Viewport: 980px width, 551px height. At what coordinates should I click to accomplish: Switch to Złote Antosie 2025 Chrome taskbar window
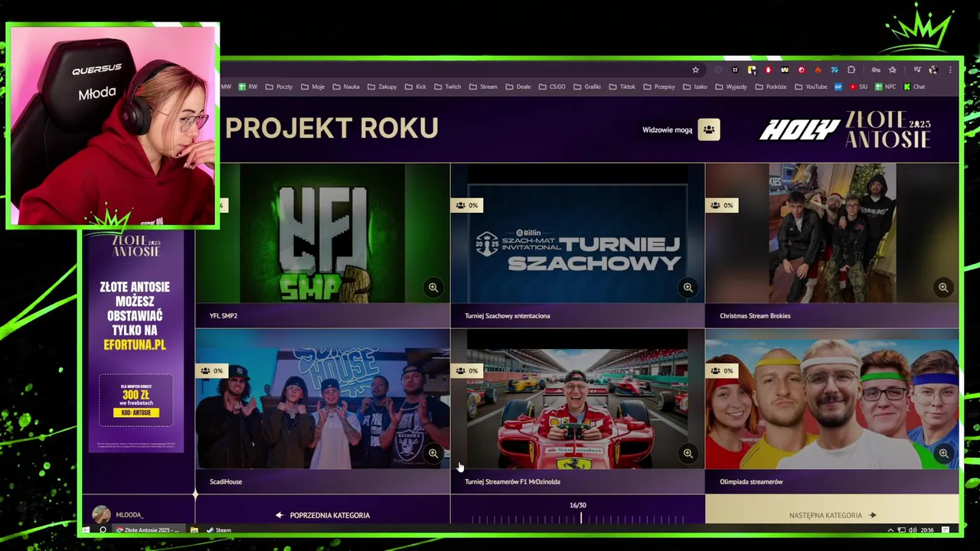[148, 530]
